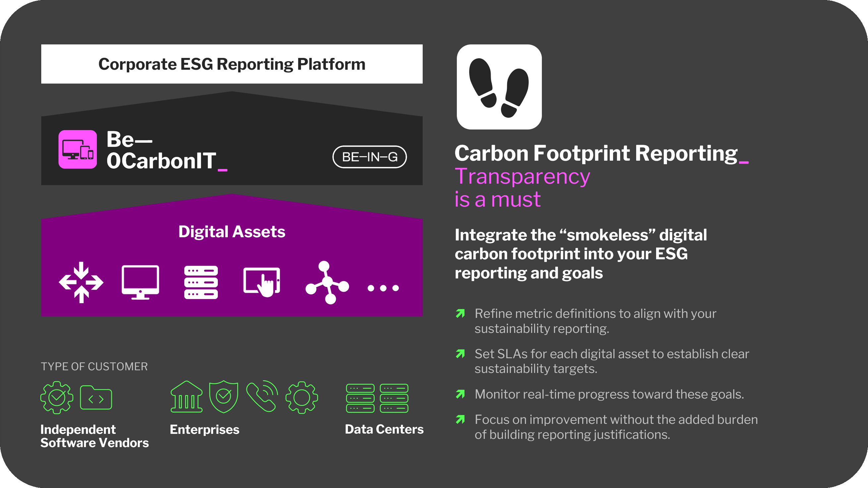The image size is (868, 488).
Task: Click the Corporate ESG Reporting Platform banner
Action: coord(232,64)
